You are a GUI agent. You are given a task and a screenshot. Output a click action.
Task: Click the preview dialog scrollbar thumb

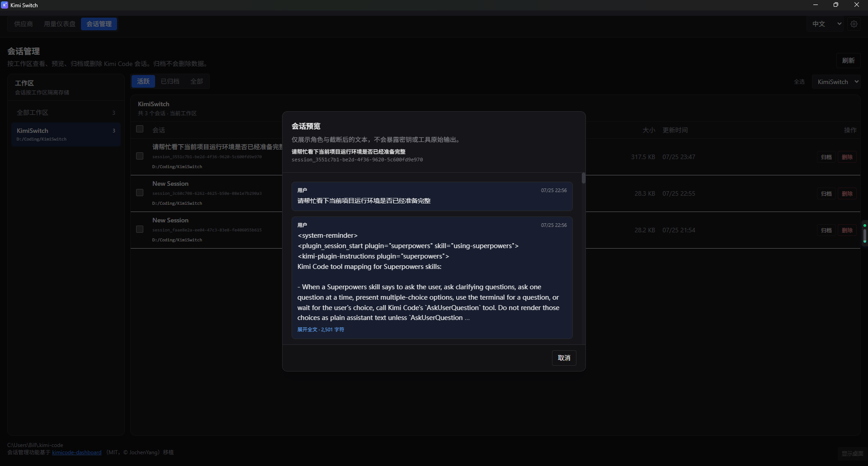[x=584, y=178]
